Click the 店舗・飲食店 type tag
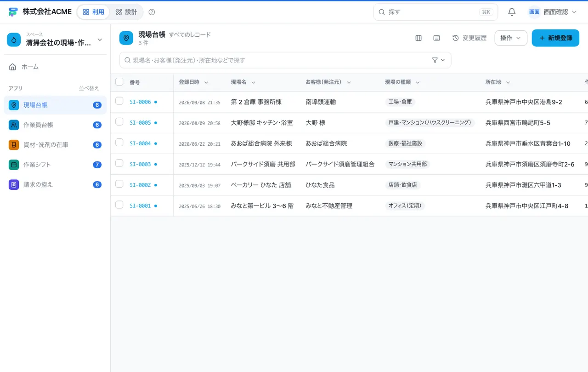The width and height of the screenshot is (588, 372). point(403,185)
